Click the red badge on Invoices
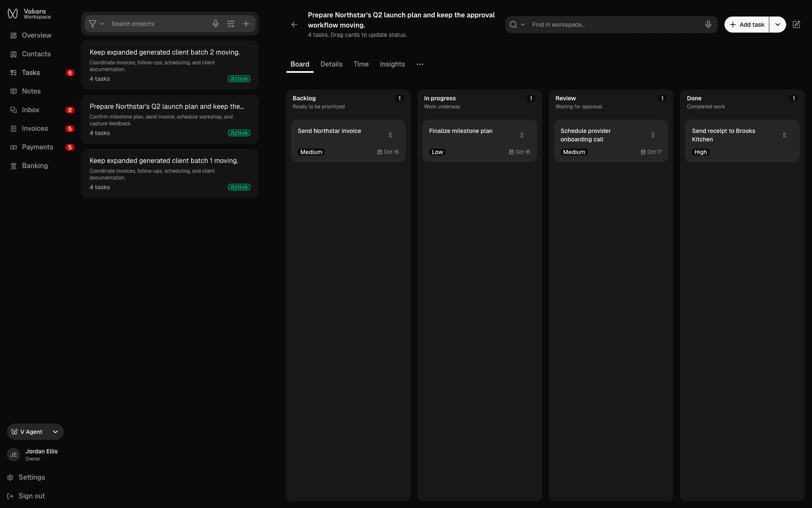The height and width of the screenshot is (508, 812). [x=70, y=129]
